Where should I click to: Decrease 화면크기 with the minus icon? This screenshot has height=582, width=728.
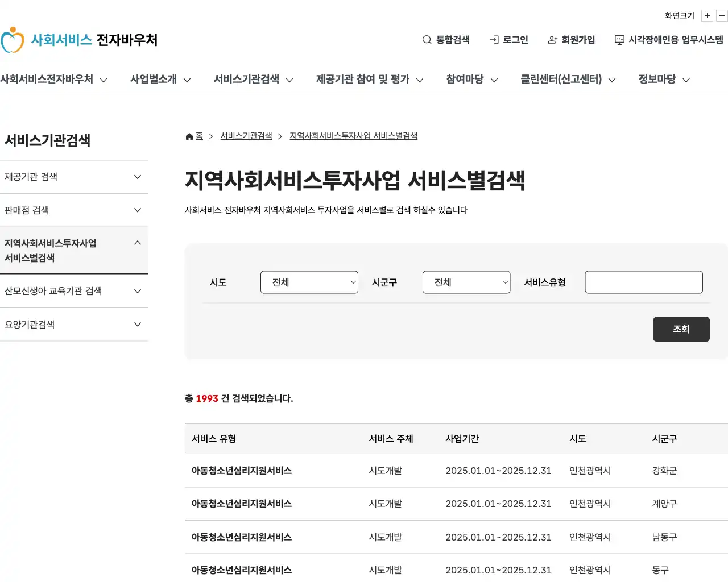[721, 15]
